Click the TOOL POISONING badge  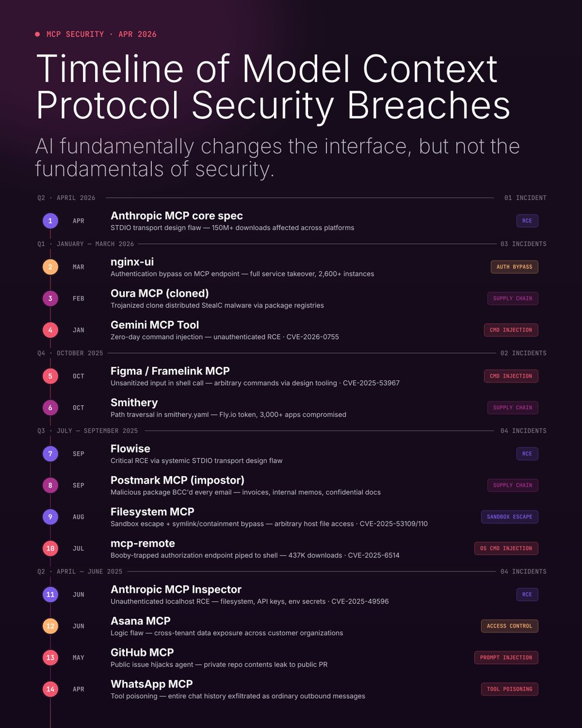point(509,689)
